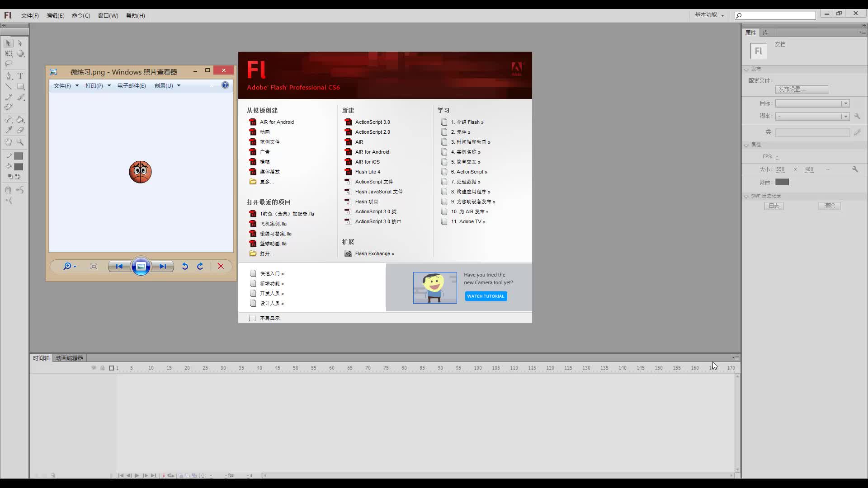Collapse the 发布 section triangle
Image resolution: width=868 pixels, height=488 pixels.
[746, 70]
